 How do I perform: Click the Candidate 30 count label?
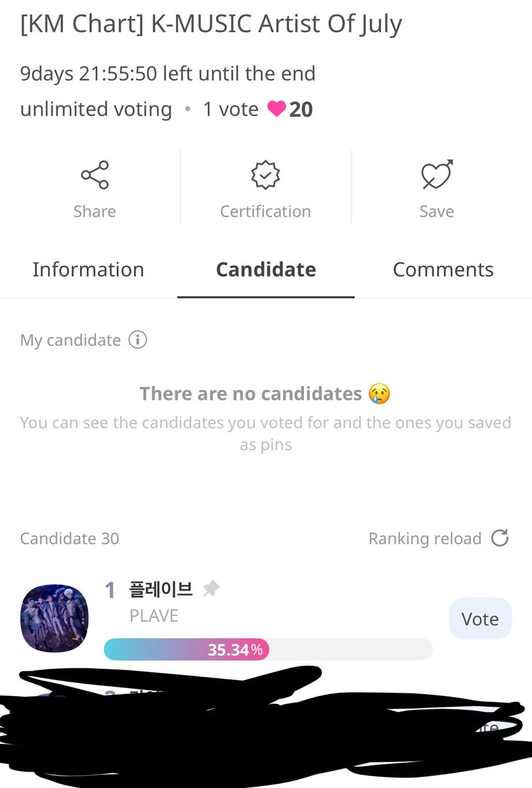point(70,538)
